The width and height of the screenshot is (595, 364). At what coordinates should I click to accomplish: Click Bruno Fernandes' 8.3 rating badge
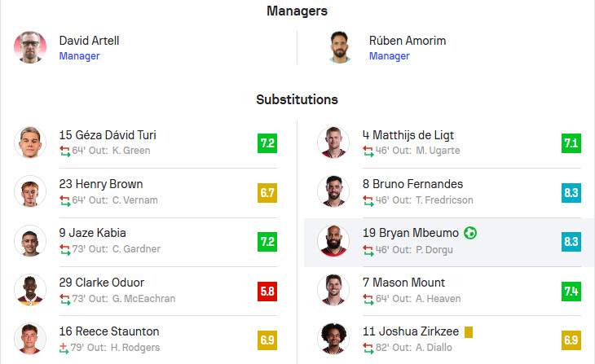pyautogui.click(x=571, y=192)
